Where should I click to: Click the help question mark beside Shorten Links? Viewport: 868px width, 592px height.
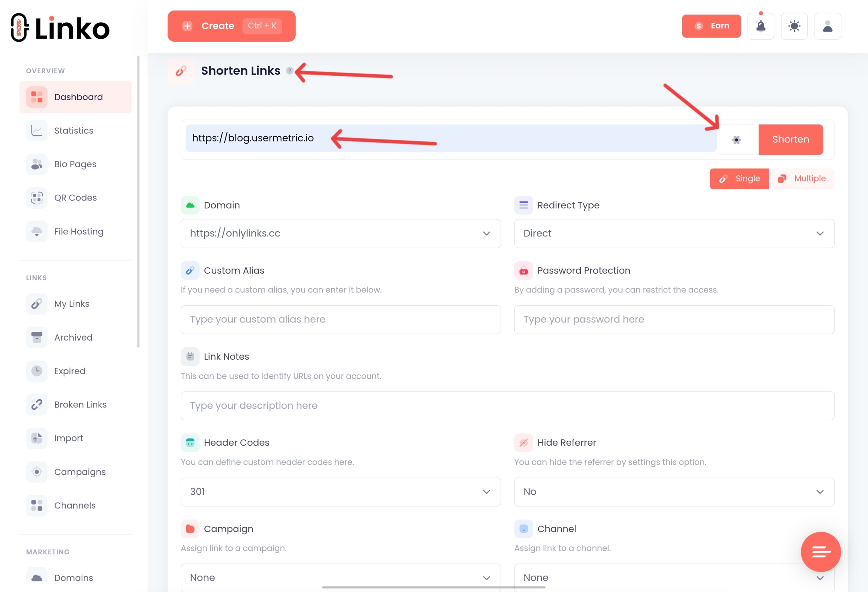point(289,71)
